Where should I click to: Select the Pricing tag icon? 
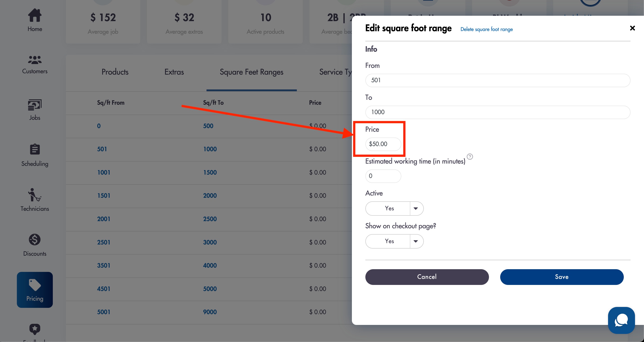coord(35,285)
